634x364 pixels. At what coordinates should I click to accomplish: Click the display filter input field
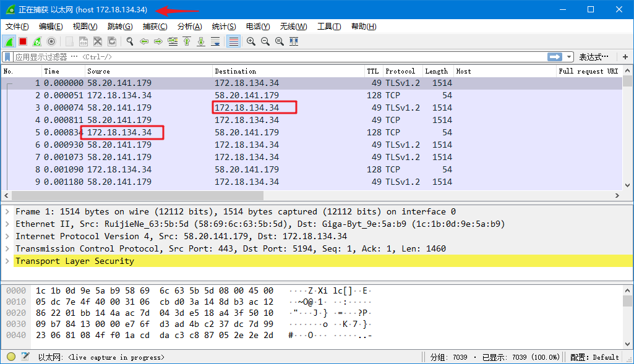coord(278,57)
